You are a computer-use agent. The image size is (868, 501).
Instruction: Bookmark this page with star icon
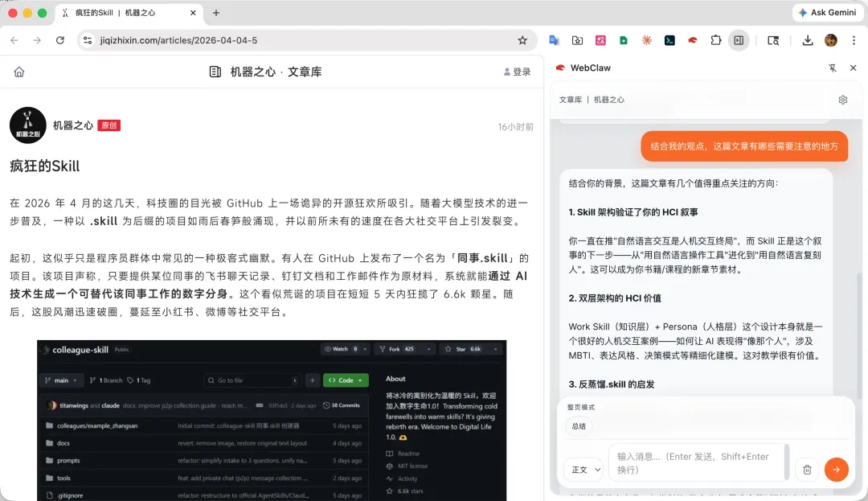pyautogui.click(x=522, y=40)
